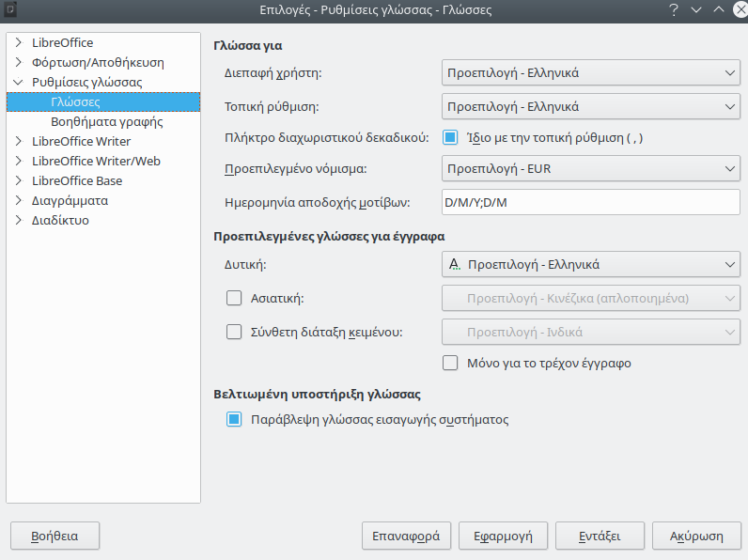Click the 'Διεπαφή χρήστη:' label

click(x=273, y=73)
